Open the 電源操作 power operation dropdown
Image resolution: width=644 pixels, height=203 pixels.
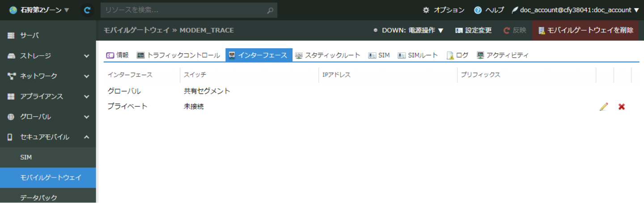pyautogui.click(x=408, y=30)
